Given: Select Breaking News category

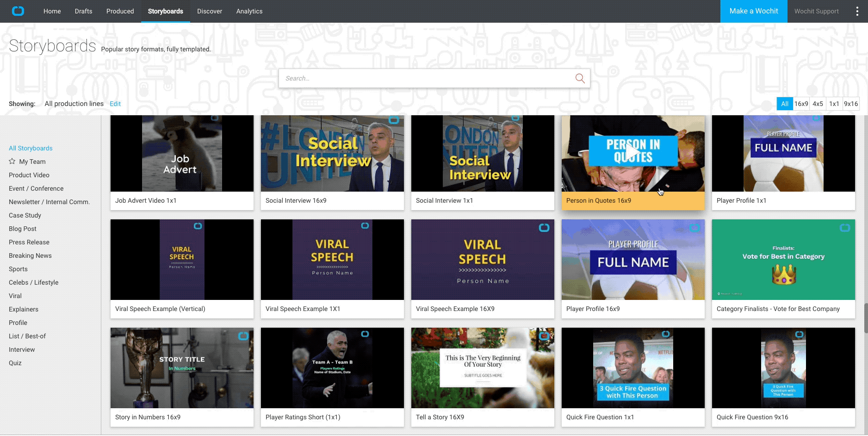Looking at the screenshot, I should [30, 255].
